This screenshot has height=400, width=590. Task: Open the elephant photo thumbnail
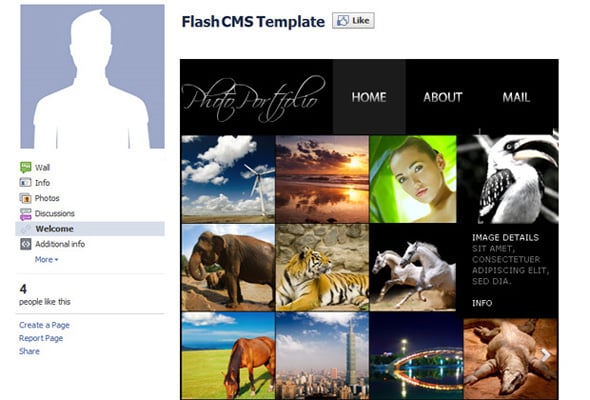pos(228,268)
